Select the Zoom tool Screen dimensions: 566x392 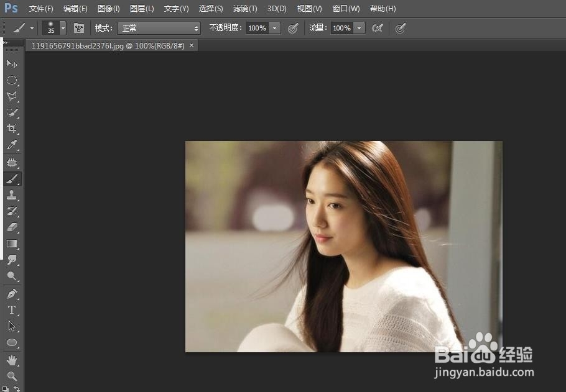pos(12,376)
